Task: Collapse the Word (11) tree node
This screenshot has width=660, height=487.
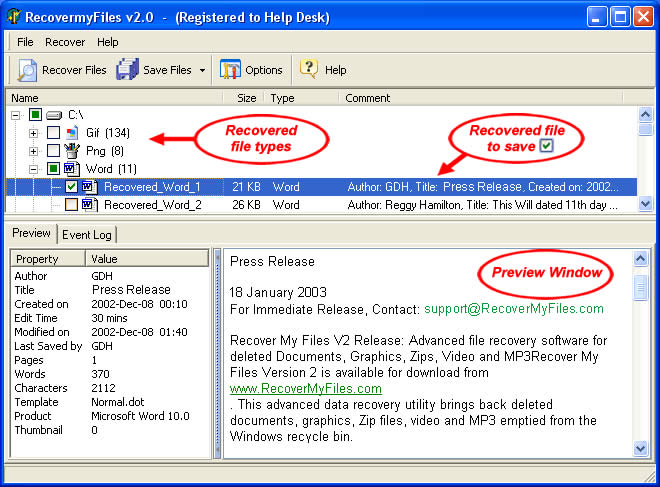Action: pos(33,169)
